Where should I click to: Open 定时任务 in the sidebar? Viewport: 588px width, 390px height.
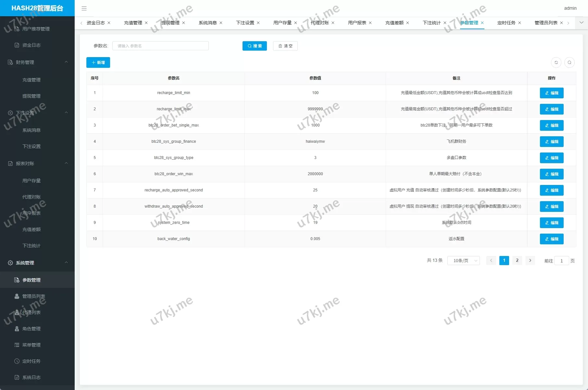tap(31, 361)
